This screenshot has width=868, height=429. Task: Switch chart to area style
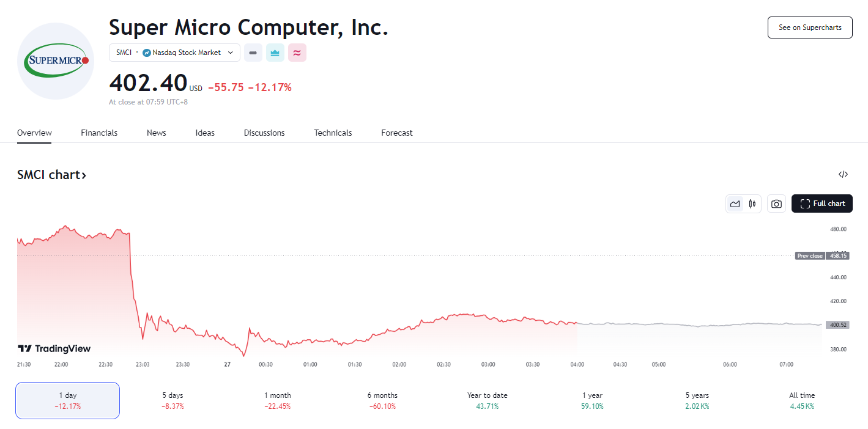coord(735,204)
